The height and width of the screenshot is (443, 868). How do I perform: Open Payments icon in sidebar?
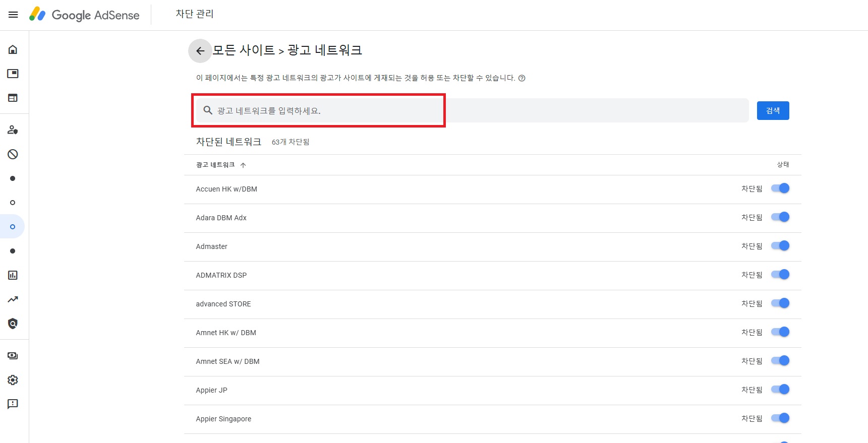(13, 356)
